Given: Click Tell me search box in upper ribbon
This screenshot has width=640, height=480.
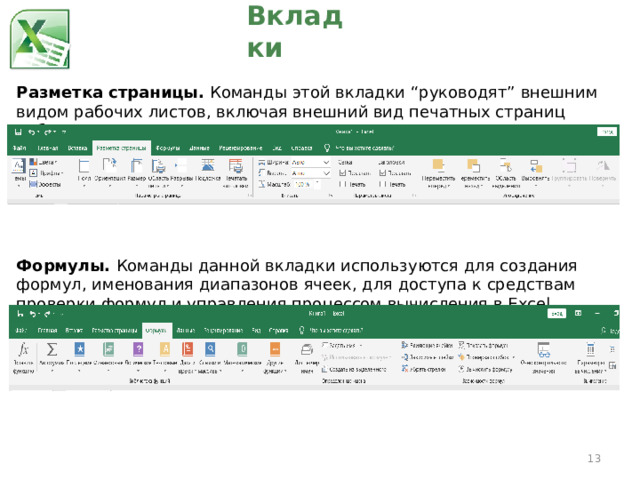Looking at the screenshot, I should [x=359, y=148].
